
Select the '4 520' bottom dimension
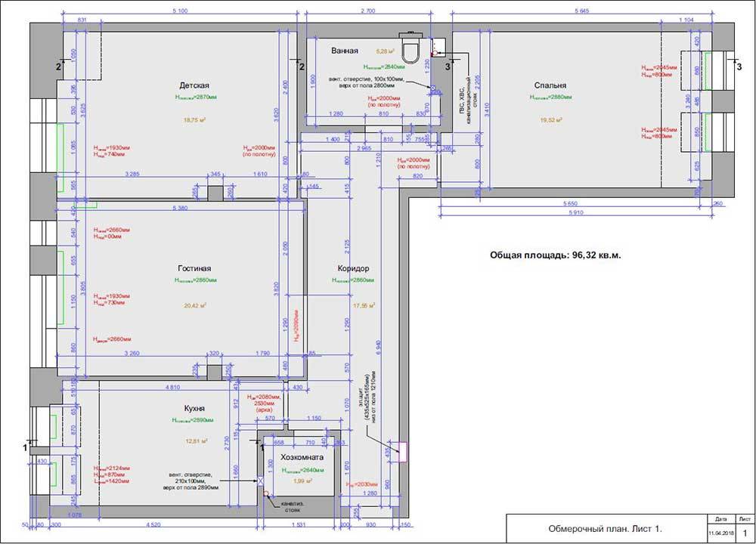[x=153, y=524]
